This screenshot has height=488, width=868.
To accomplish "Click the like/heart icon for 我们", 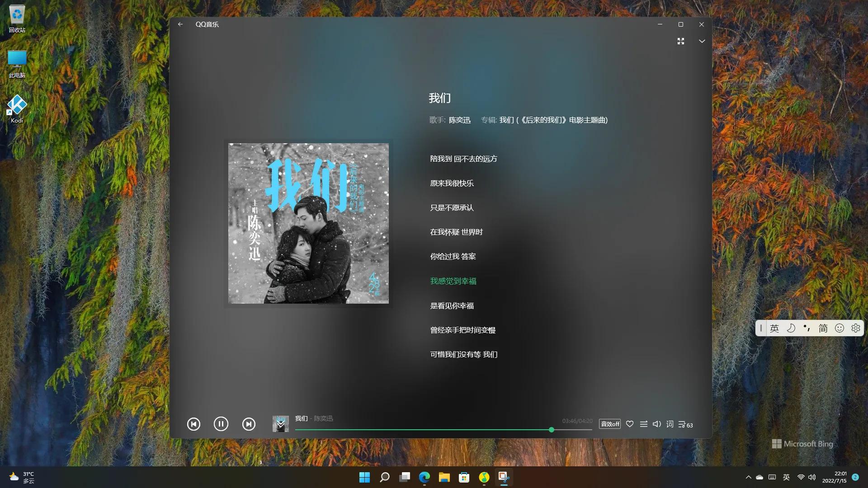I will click(630, 424).
